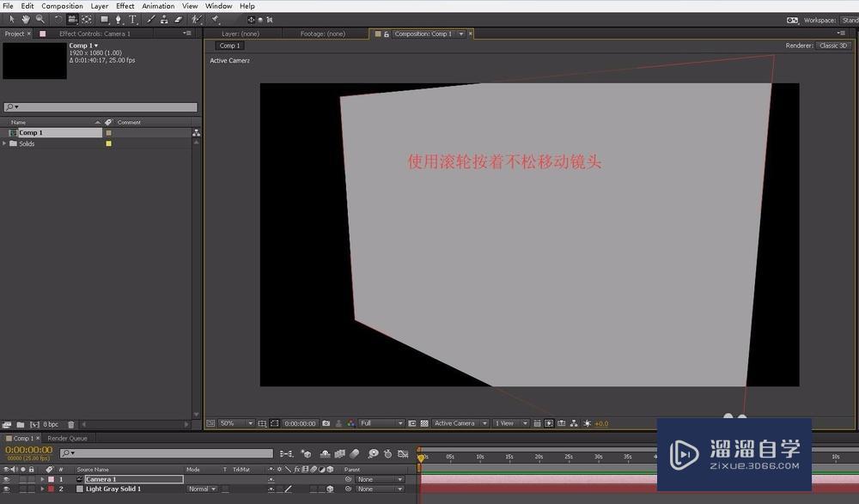Toggle visibility eye of Light Gray Solid 1

[x=6, y=489]
